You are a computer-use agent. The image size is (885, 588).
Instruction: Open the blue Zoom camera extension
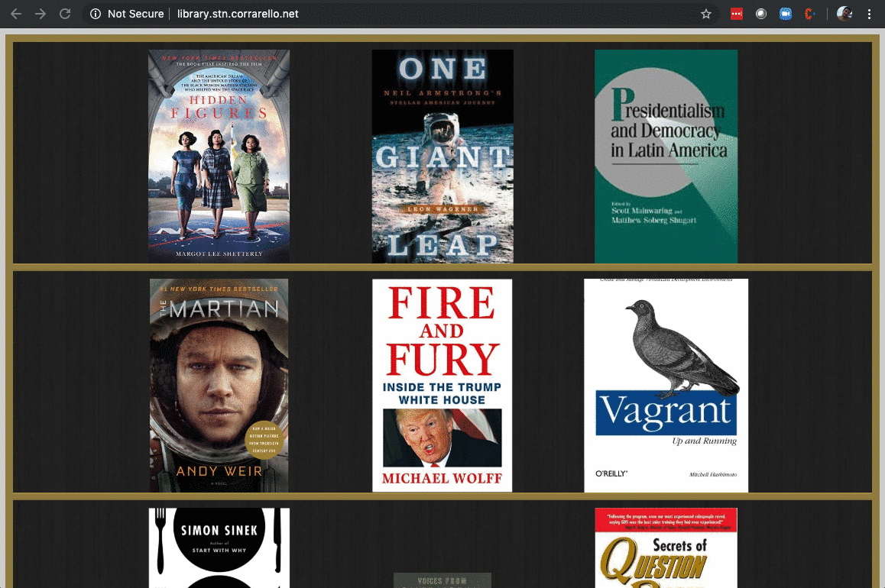pyautogui.click(x=786, y=14)
